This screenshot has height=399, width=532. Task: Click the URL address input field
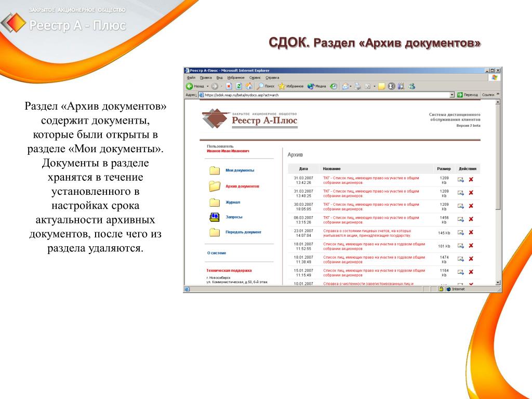point(326,95)
